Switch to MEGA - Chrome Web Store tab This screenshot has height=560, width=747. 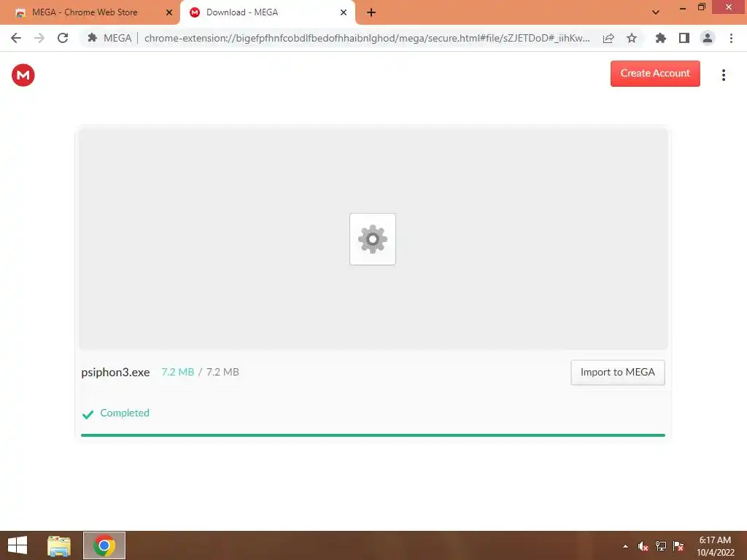[x=90, y=12]
